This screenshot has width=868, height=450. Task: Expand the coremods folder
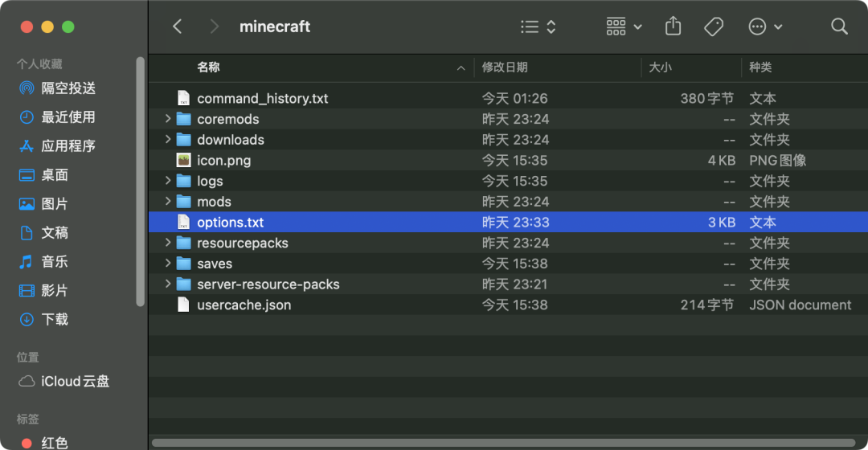click(168, 118)
